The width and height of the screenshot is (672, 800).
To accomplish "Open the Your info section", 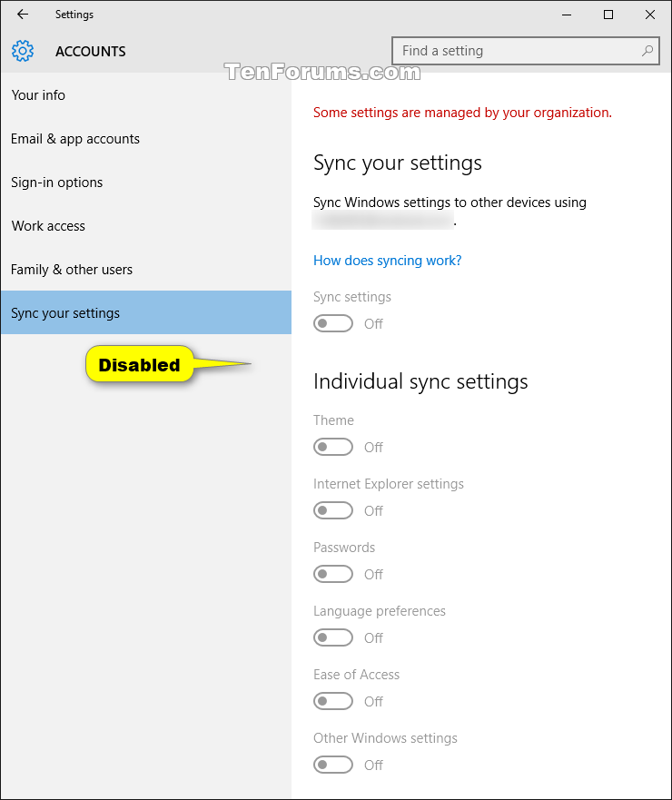I will click(38, 95).
